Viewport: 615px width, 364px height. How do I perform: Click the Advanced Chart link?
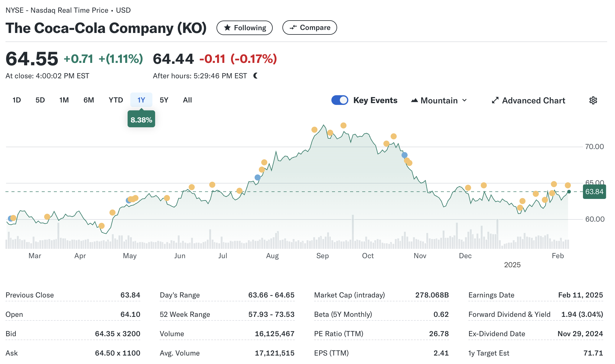point(533,100)
